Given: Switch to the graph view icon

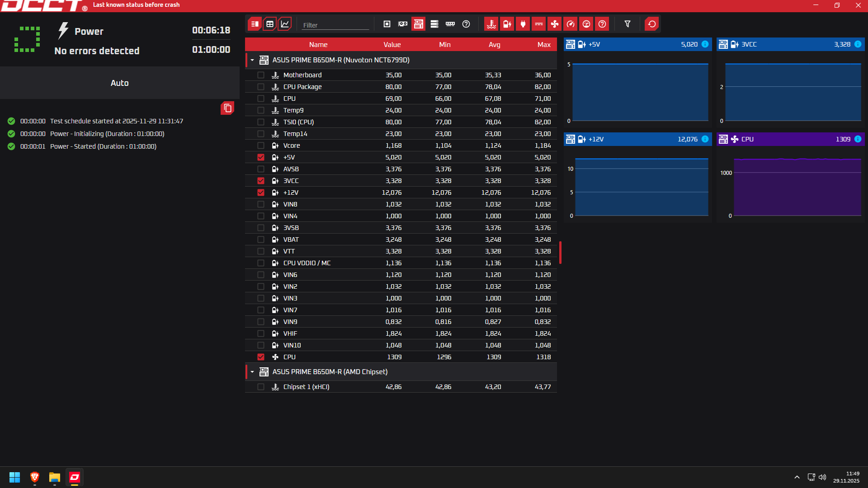Looking at the screenshot, I should pyautogui.click(x=285, y=24).
